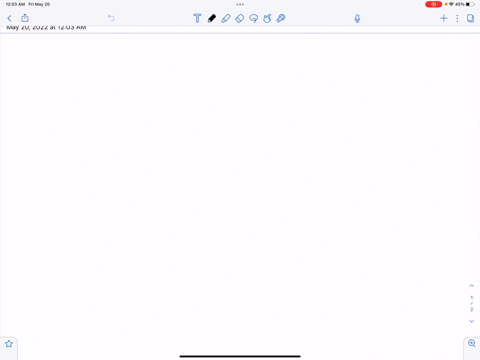The image size is (480, 360).
Task: Open the page view icon
Action: [470, 18]
